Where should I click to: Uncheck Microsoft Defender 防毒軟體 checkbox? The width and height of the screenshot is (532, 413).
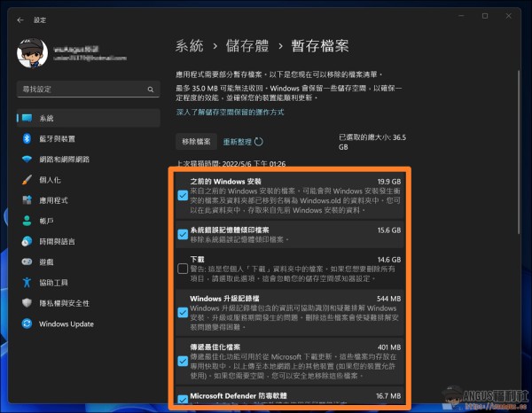click(183, 400)
